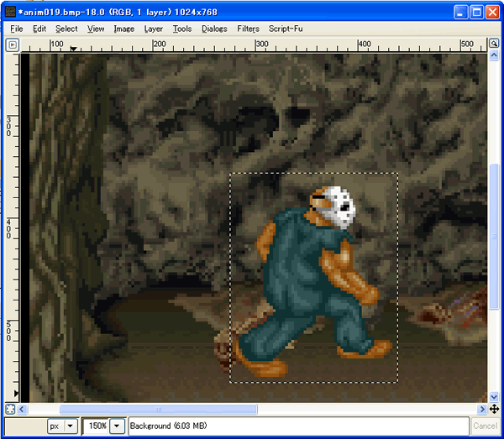Viewport: 504px width, 439px height.
Task: Close the anim019.bmp window
Action: click(492, 13)
